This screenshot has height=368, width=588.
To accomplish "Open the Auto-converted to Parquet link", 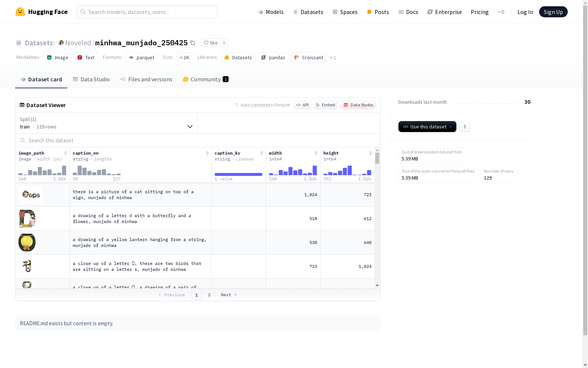I will (262, 105).
